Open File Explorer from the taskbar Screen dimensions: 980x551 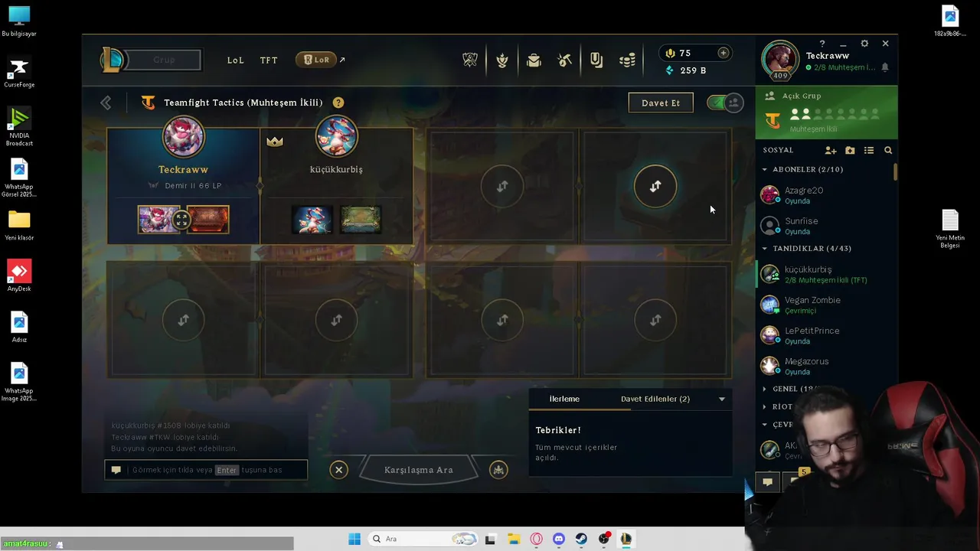click(514, 539)
